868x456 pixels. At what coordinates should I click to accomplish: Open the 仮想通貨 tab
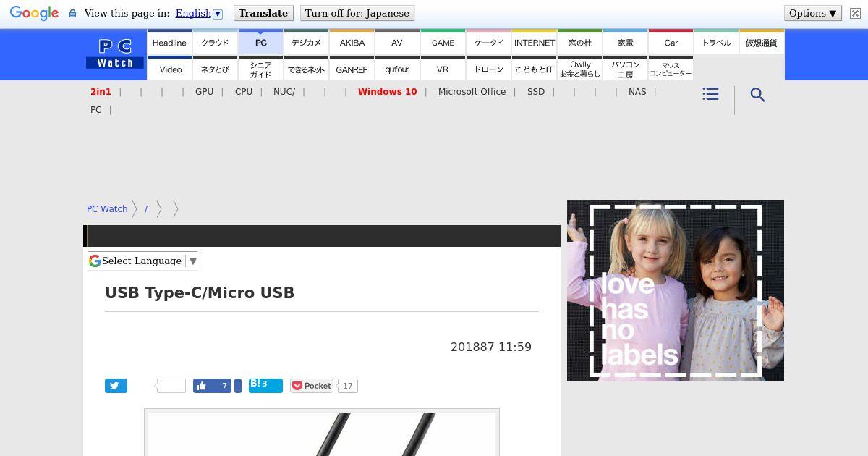coord(762,43)
